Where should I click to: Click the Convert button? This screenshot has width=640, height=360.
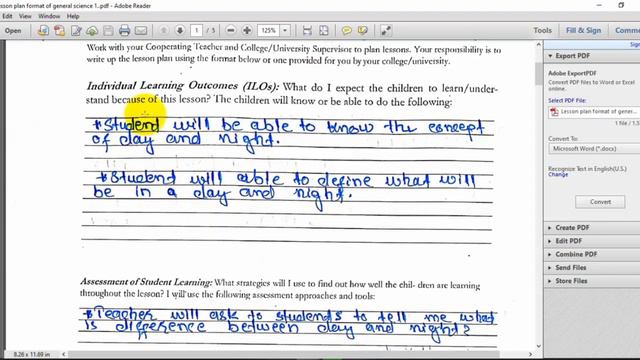click(x=600, y=202)
